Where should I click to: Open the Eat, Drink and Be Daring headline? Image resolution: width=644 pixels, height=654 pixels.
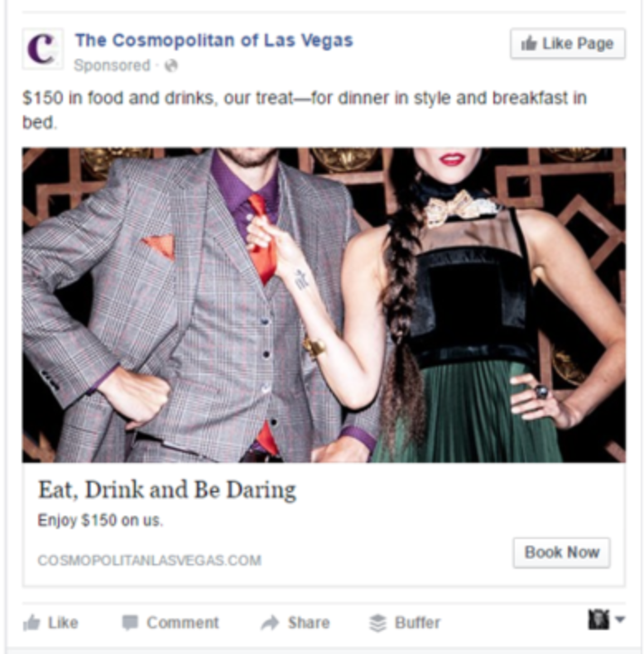[x=167, y=489]
